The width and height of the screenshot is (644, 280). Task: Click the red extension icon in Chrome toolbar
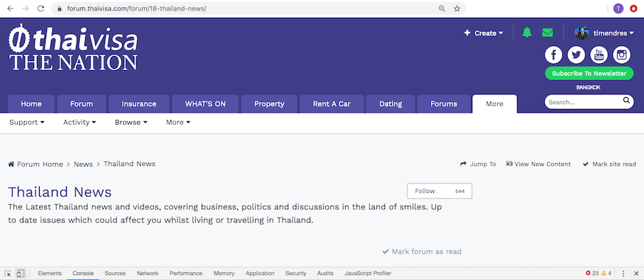[634, 9]
